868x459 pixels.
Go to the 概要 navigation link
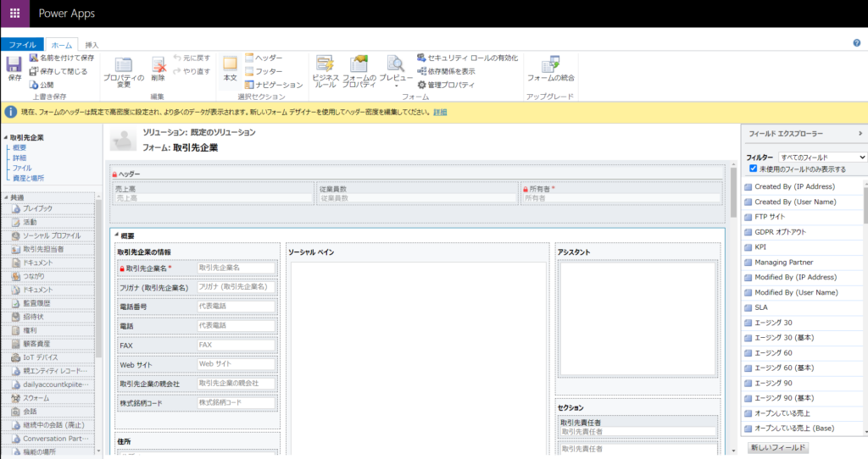coord(19,147)
